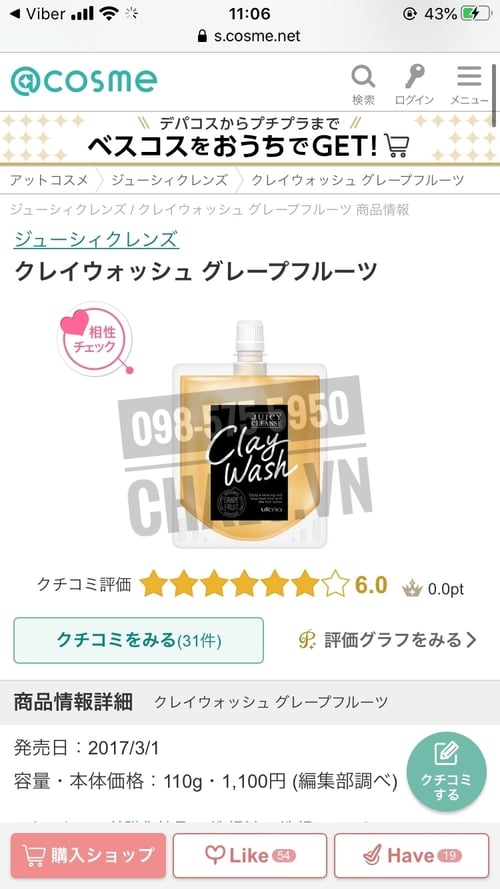500x889 pixels.
Task: Tap the lock icon beside s.cosme.net
Action: pyautogui.click(x=202, y=36)
